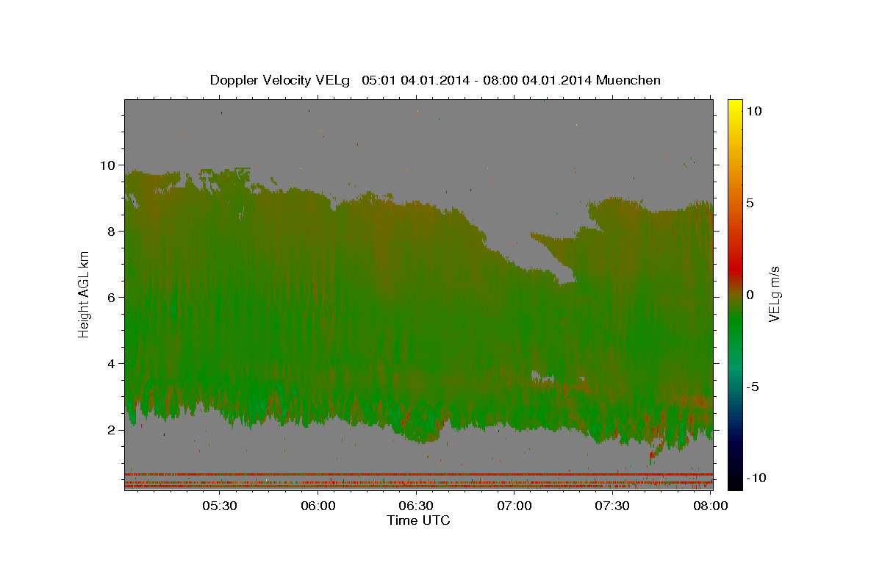Click the 'Time UTC' axis label
The width and height of the screenshot is (882, 588).
click(418, 520)
